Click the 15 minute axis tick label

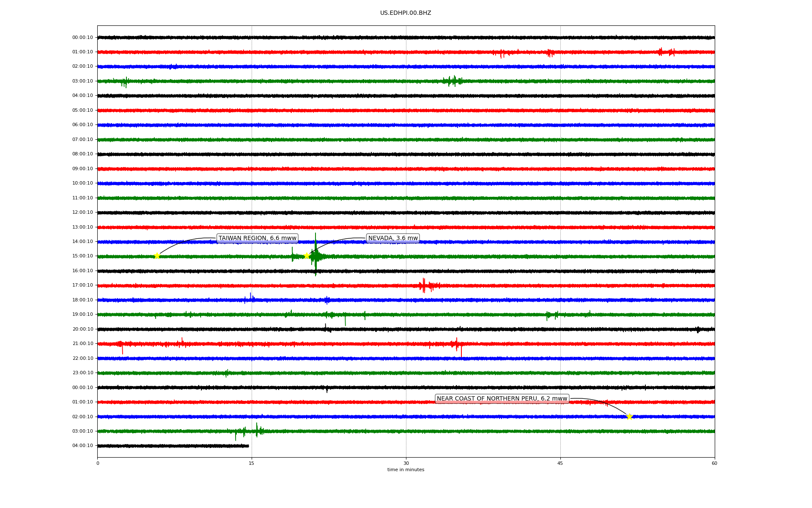pyautogui.click(x=252, y=463)
